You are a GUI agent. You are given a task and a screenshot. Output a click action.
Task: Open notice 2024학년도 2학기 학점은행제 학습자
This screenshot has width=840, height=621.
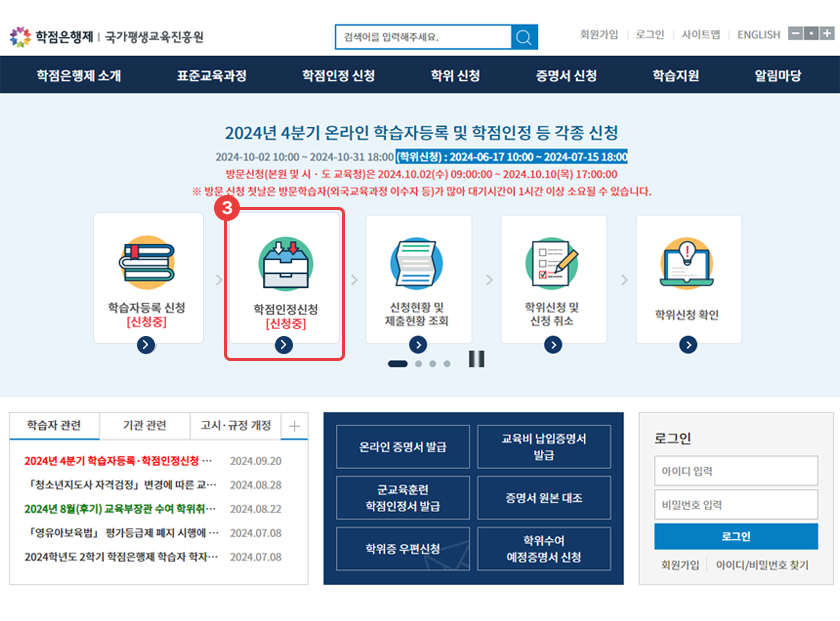[122, 557]
